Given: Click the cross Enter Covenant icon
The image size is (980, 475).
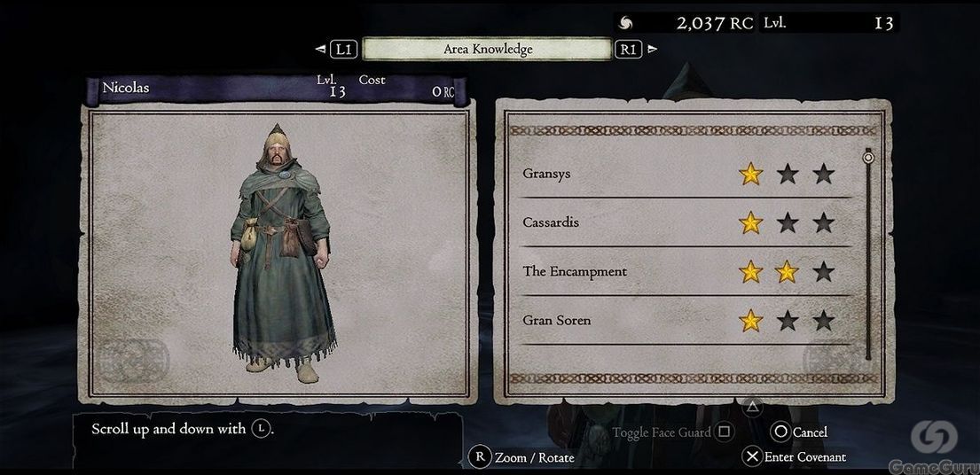Looking at the screenshot, I should 752,457.
